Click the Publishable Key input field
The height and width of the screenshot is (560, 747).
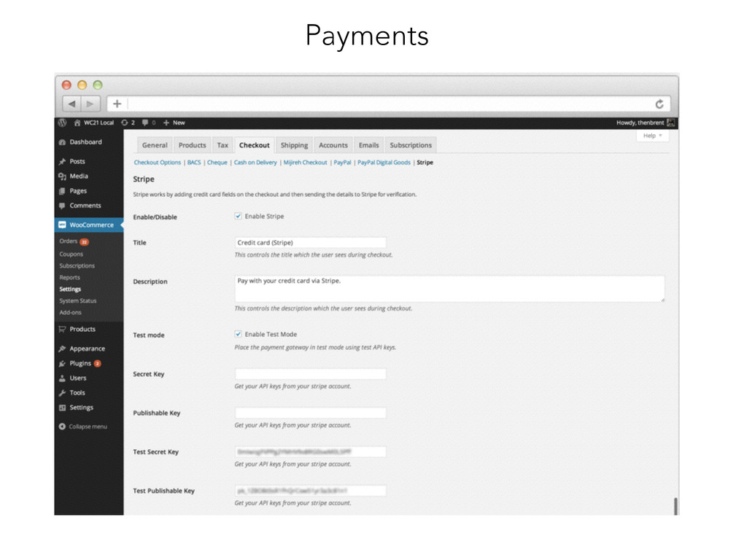click(x=310, y=413)
